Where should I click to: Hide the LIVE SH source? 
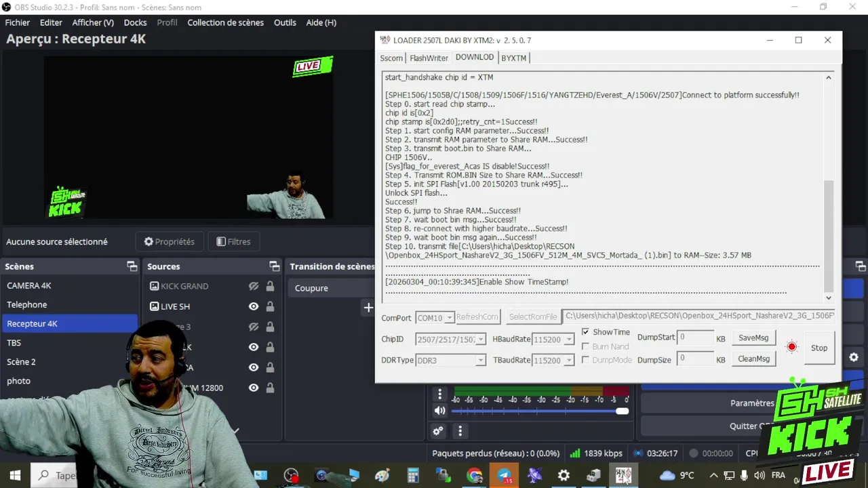click(254, 306)
